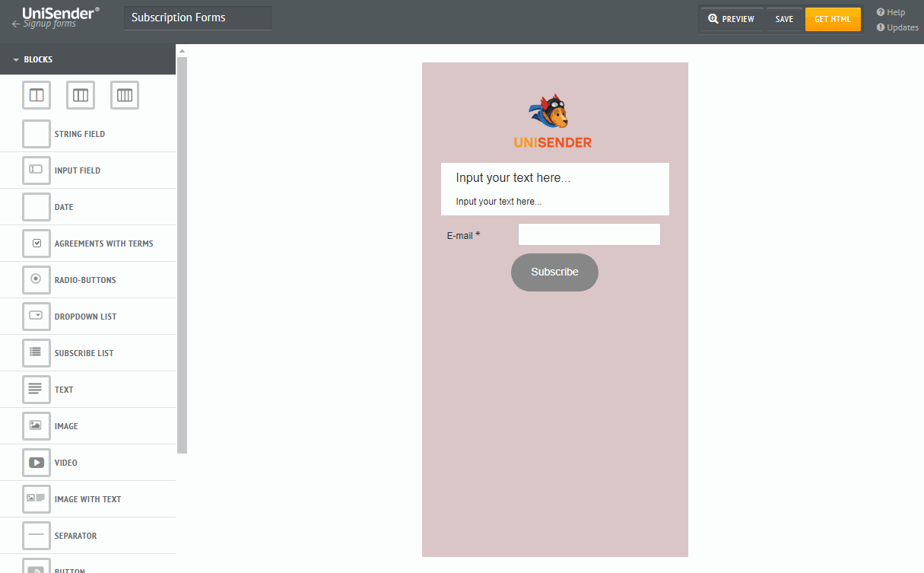Click the Image With Text block icon
This screenshot has height=573, width=924.
tap(37, 499)
